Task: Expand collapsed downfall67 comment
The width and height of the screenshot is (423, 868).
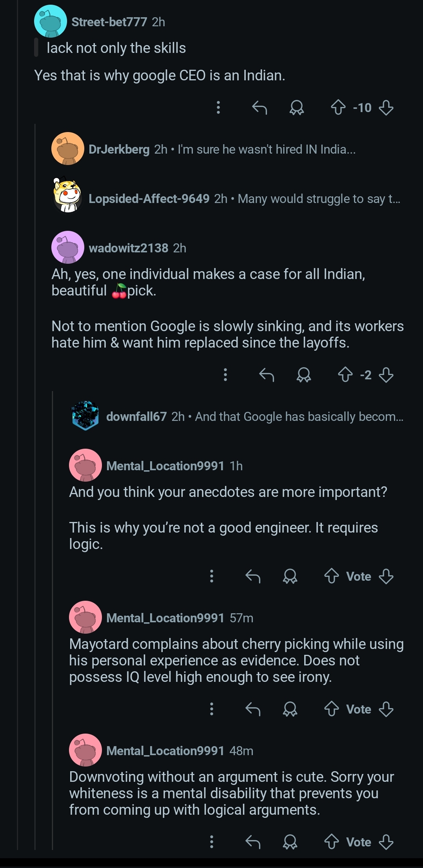Action: 237,416
